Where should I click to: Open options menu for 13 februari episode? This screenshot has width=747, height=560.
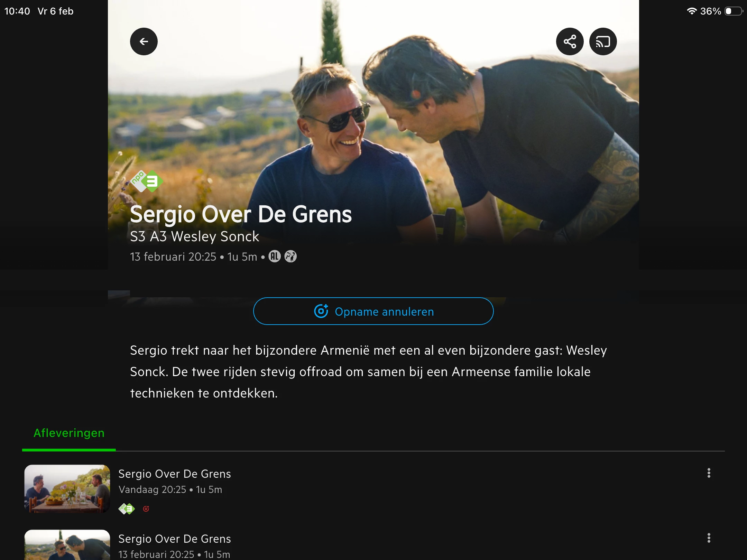(709, 538)
